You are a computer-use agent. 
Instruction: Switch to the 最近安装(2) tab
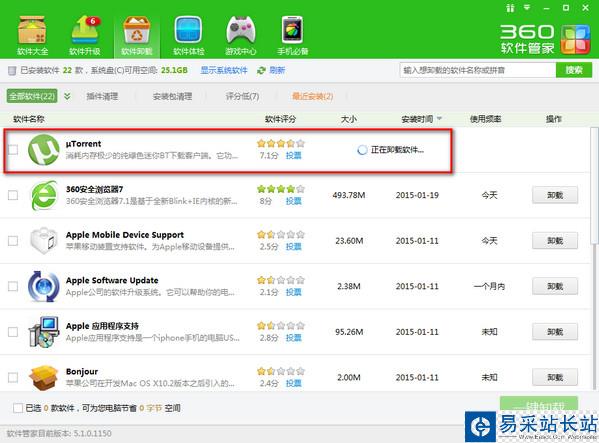pyautogui.click(x=312, y=96)
